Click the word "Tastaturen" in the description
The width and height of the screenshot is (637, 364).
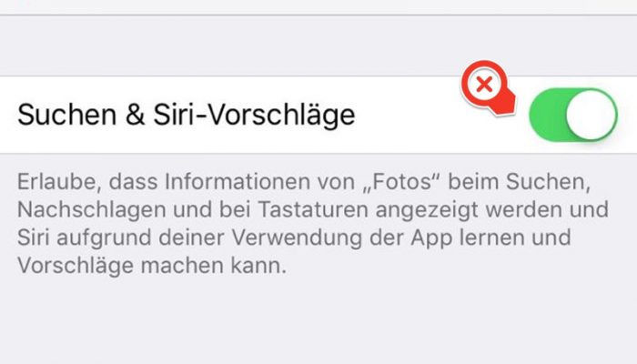tap(313, 210)
